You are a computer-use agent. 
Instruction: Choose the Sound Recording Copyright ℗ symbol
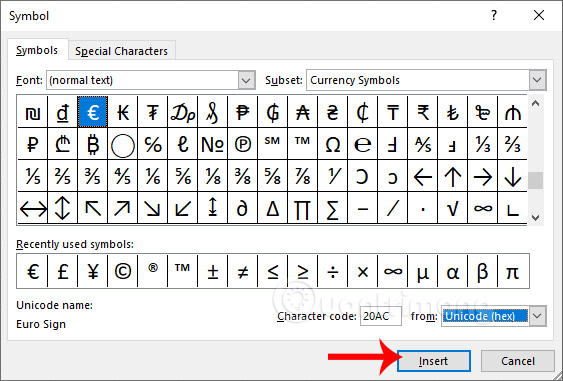click(242, 144)
